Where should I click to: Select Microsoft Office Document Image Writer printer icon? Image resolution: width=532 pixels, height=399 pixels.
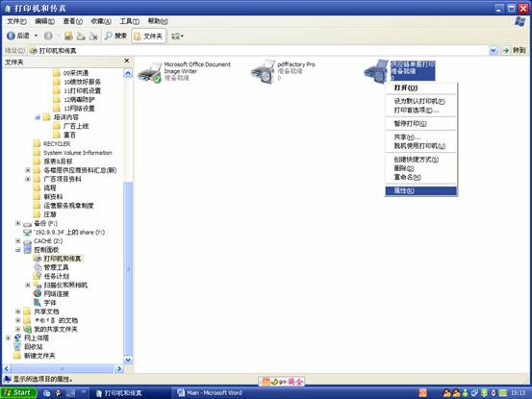[149, 72]
